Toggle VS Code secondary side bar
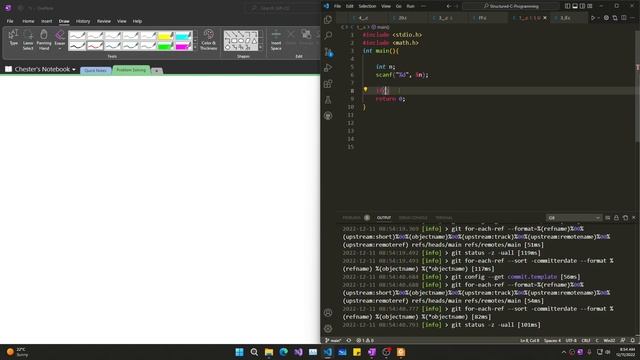 coord(582,6)
